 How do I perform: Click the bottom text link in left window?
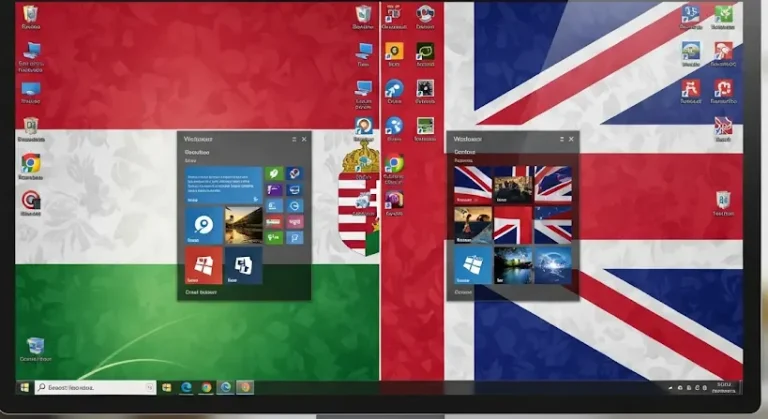(201, 292)
